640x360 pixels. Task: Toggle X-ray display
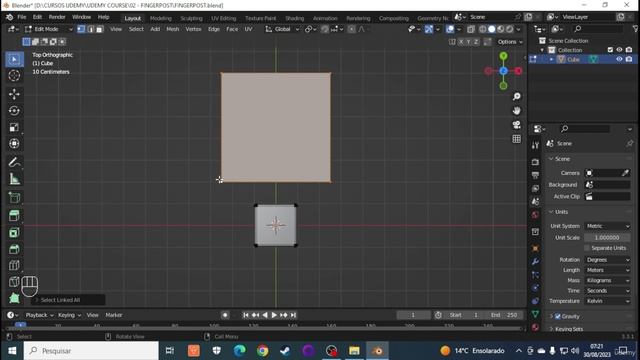[471, 29]
